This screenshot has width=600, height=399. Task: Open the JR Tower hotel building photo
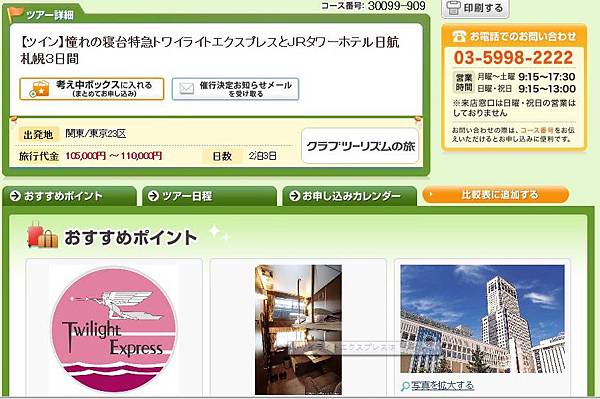tap(483, 319)
